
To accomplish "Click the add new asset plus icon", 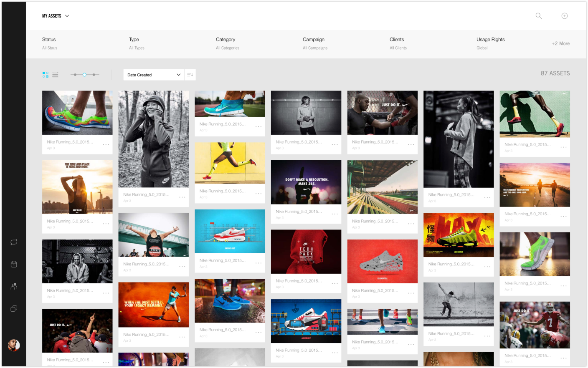I will click(565, 16).
